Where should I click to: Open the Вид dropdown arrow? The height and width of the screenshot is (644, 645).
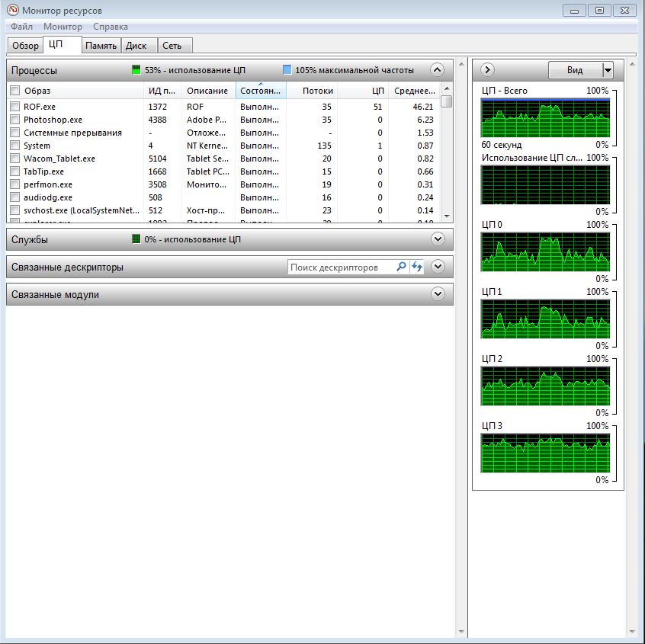[x=608, y=70]
